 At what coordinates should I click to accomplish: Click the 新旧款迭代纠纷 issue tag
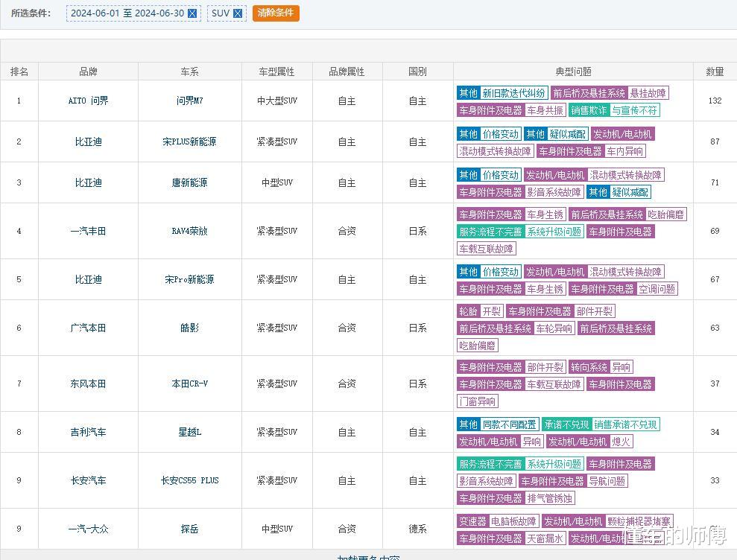pos(513,93)
